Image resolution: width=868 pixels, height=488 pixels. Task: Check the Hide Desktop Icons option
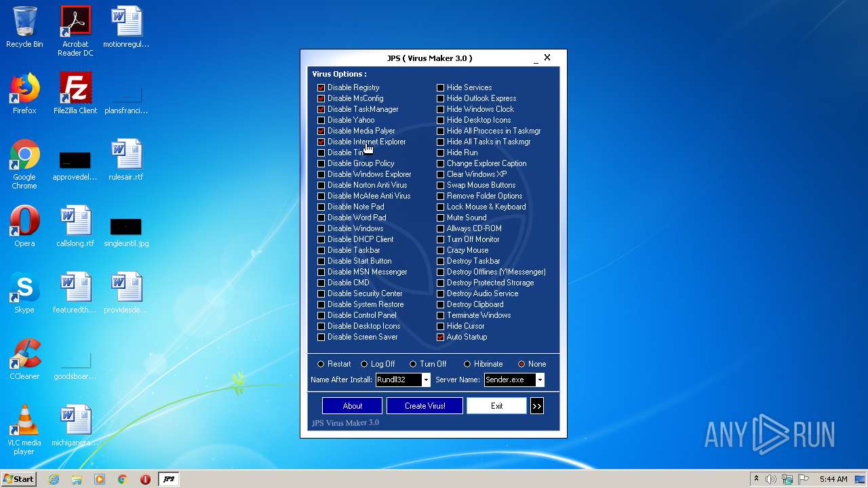441,120
